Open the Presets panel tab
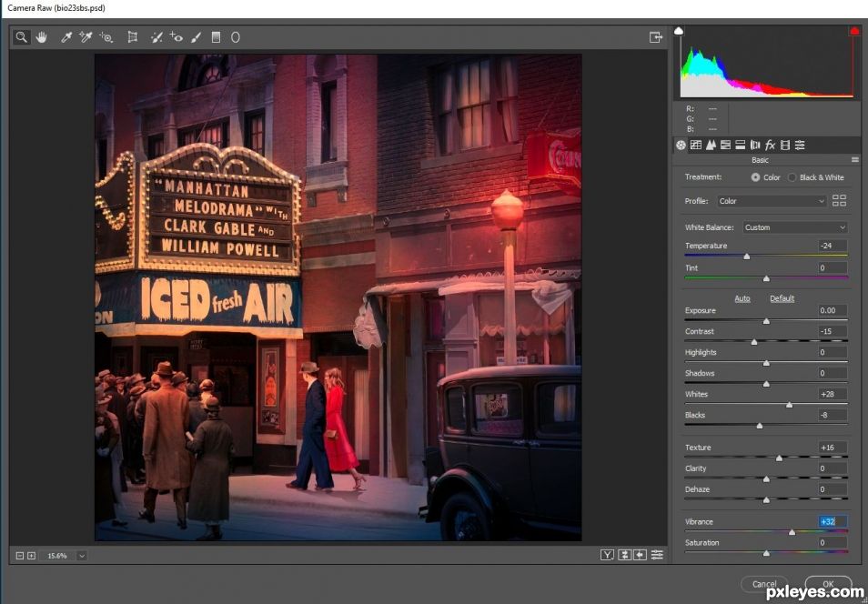Image resolution: width=868 pixels, height=604 pixels. coord(800,145)
